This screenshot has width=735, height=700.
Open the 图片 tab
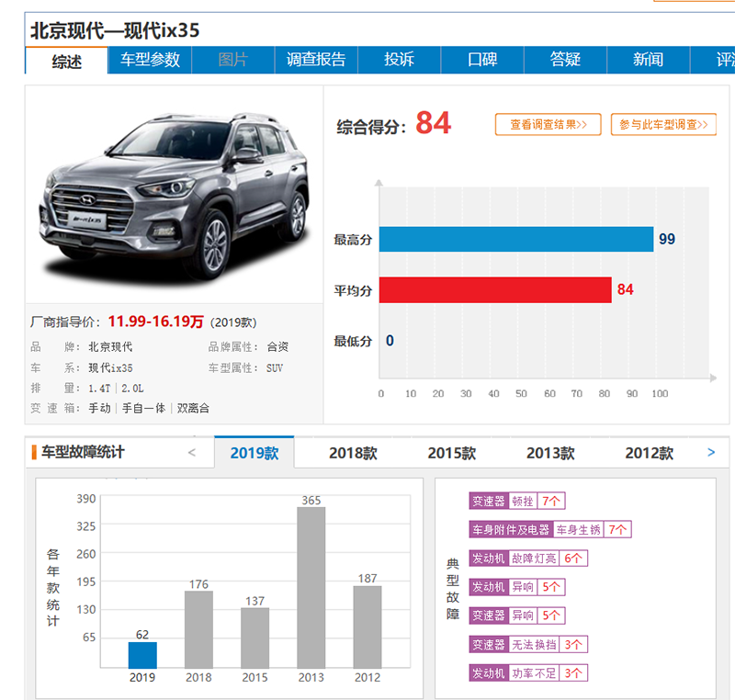233,60
